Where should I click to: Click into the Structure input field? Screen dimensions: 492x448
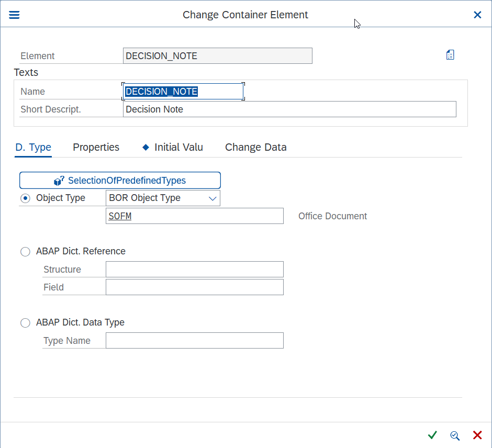[195, 269]
